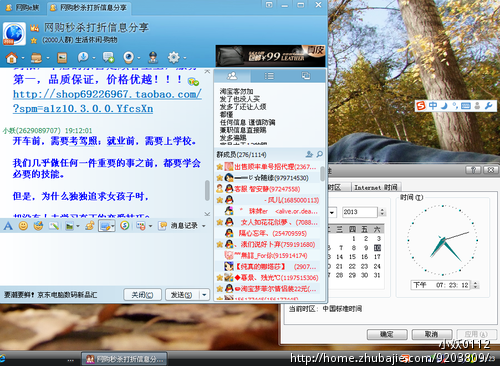The width and height of the screenshot is (500, 366).
Task: Open the shop69226967.taobao.com link
Action: tap(107, 101)
